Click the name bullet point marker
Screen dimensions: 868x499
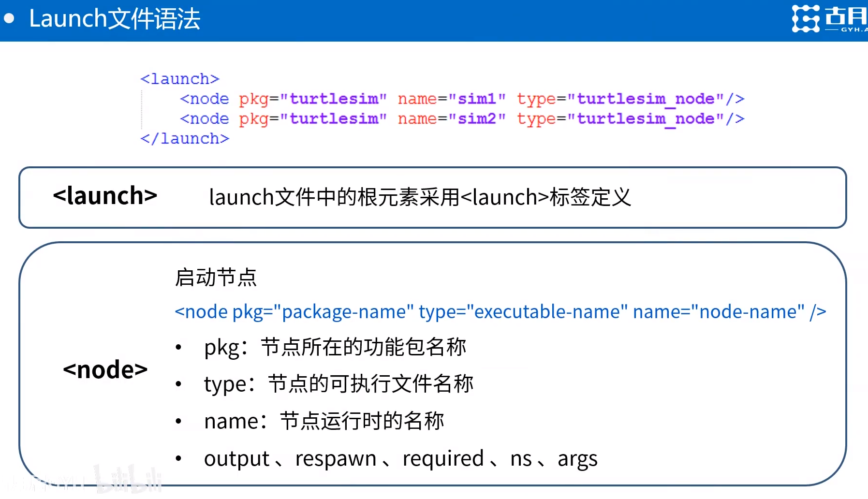pyautogui.click(x=179, y=421)
